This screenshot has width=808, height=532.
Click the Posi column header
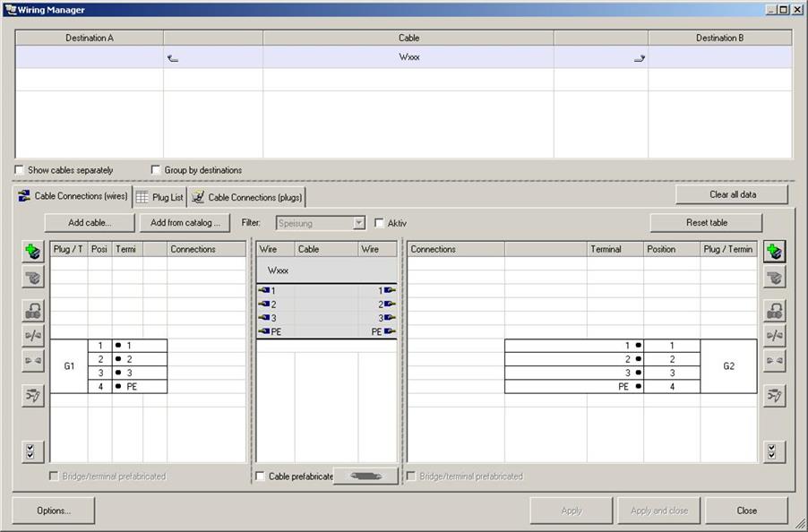tap(100, 249)
